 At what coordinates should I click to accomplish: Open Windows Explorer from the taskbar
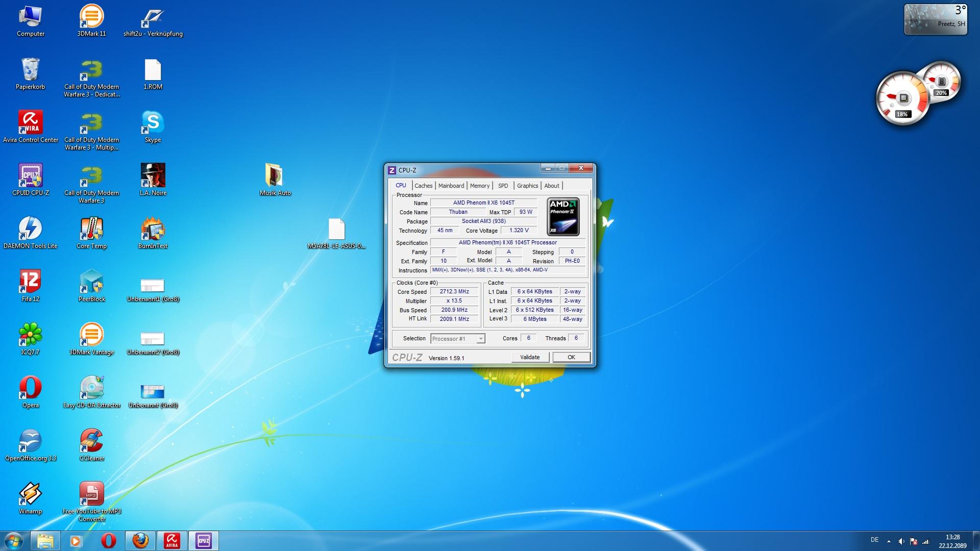coord(45,541)
